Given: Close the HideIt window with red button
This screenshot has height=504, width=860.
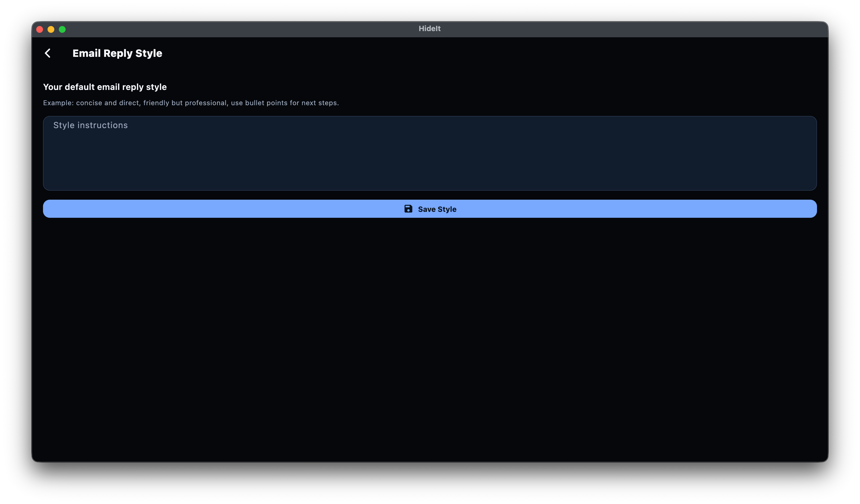Looking at the screenshot, I should point(40,29).
